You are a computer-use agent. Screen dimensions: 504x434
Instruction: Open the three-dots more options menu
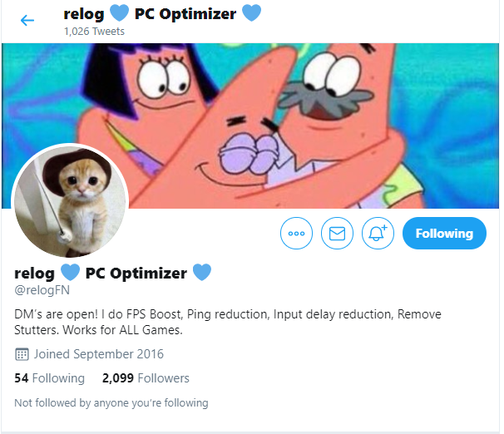296,234
